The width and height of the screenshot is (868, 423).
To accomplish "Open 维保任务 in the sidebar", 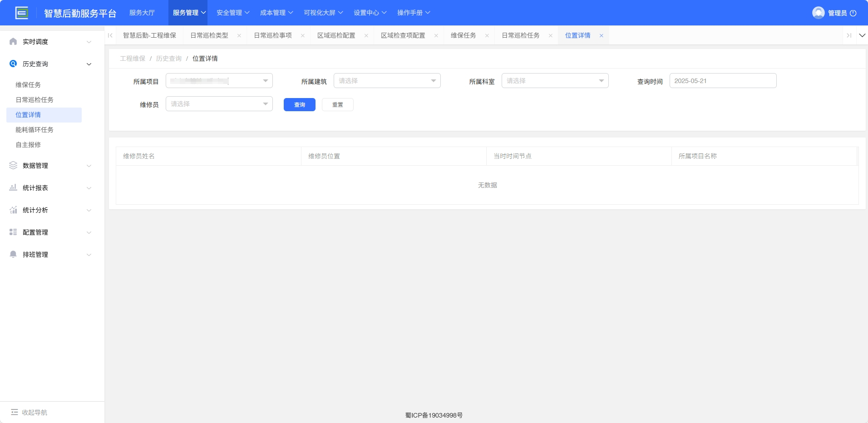I will 28,85.
